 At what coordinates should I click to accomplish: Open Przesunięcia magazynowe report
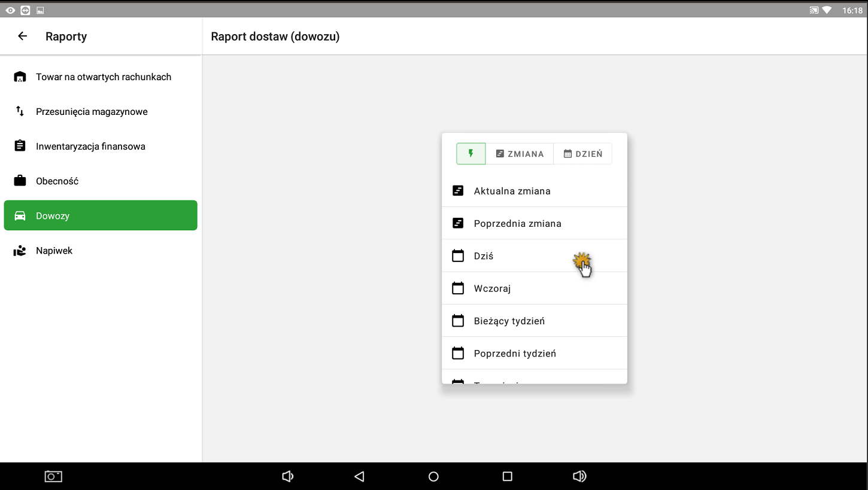coord(92,112)
